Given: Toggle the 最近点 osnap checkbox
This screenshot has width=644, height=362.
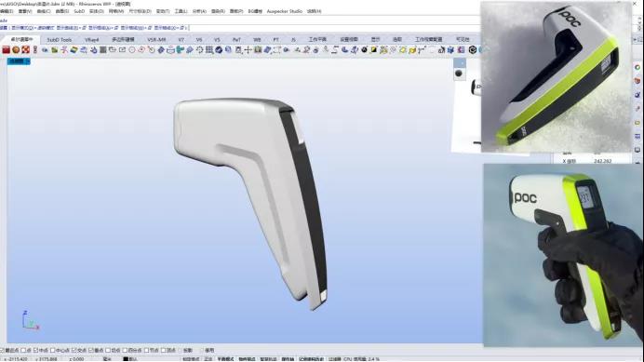Looking at the screenshot, I should click(x=2, y=350).
